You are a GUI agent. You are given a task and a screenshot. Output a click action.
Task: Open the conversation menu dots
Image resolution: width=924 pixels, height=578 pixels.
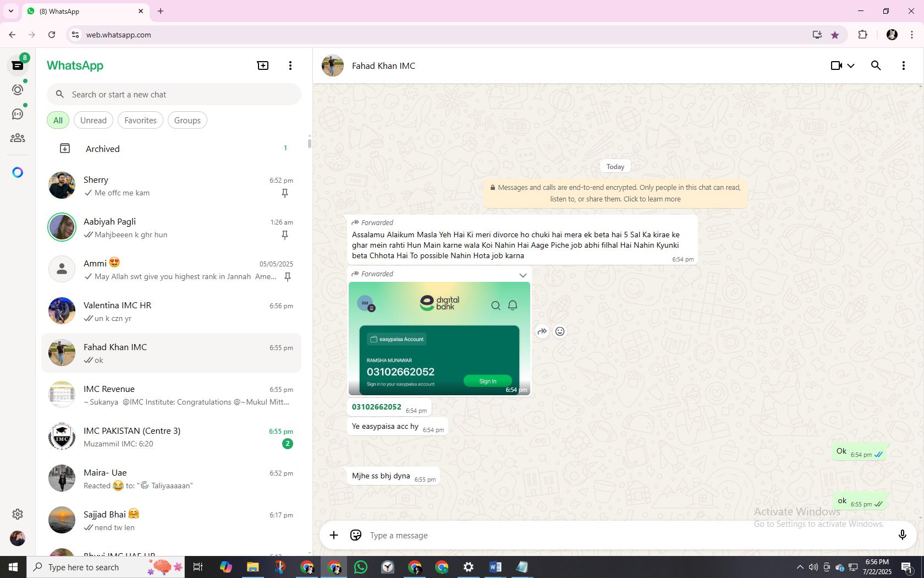click(x=904, y=66)
